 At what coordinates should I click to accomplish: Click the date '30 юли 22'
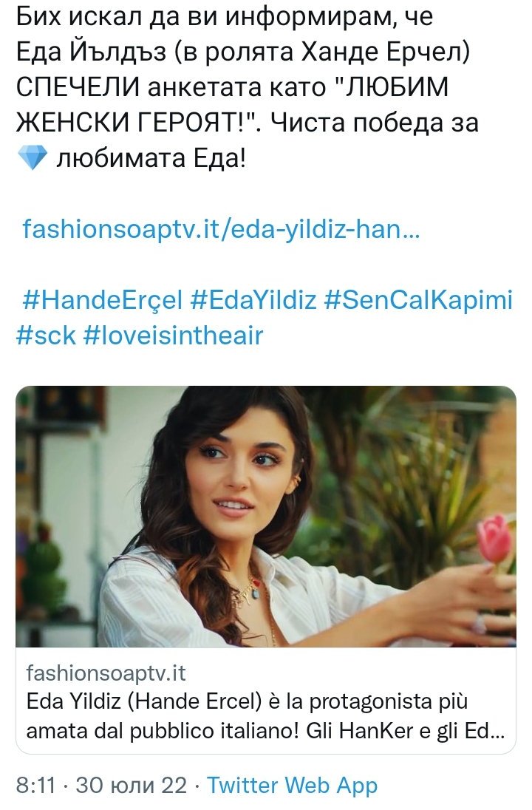point(132,785)
